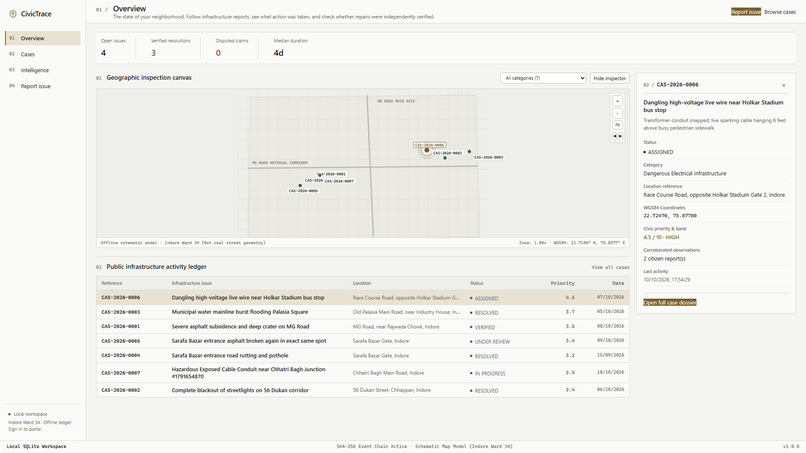The width and height of the screenshot is (806, 453).
Task: Select the CAS-2026-0001 brown map marker
Action: 320,175
